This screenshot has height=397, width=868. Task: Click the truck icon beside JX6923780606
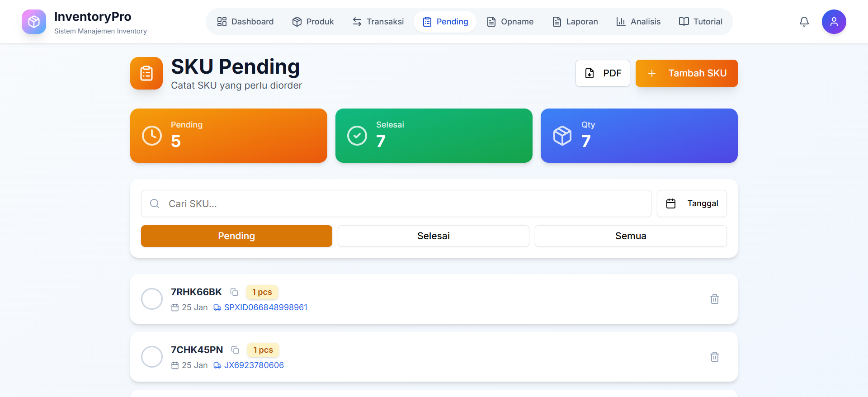click(x=217, y=365)
